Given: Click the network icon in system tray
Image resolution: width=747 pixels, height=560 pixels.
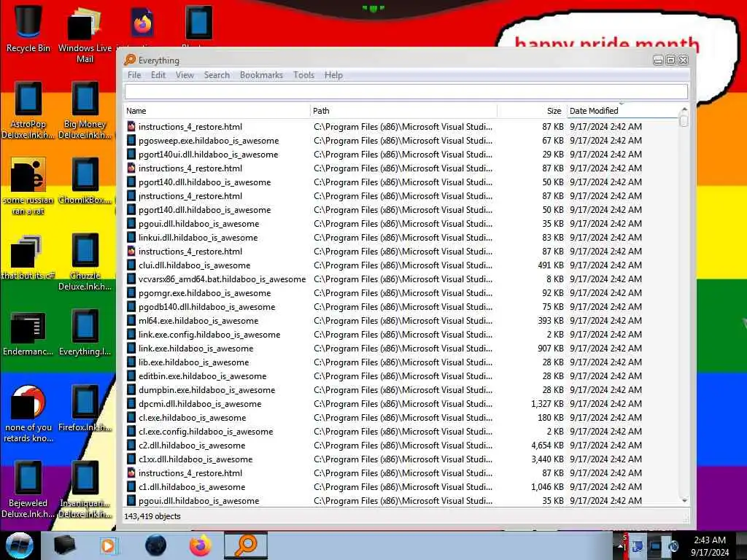Looking at the screenshot, I should click(656, 547).
